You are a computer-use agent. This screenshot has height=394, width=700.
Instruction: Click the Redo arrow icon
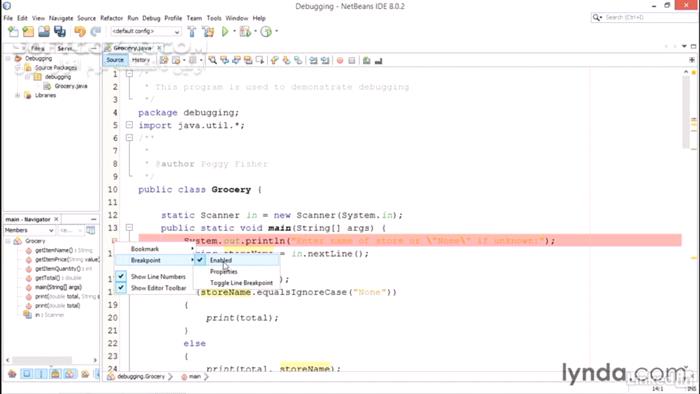pyautogui.click(x=96, y=31)
